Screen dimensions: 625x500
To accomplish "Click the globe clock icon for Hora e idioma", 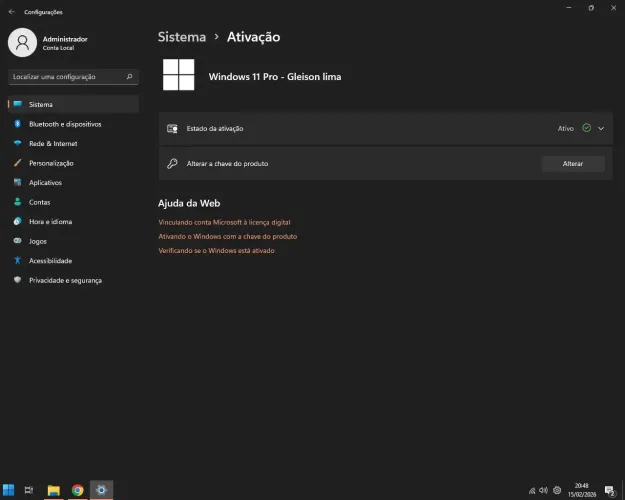I will (18, 221).
